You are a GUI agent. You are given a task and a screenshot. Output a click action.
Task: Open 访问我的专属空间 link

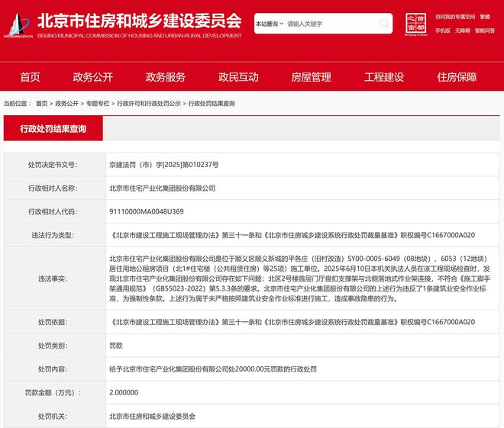click(455, 17)
